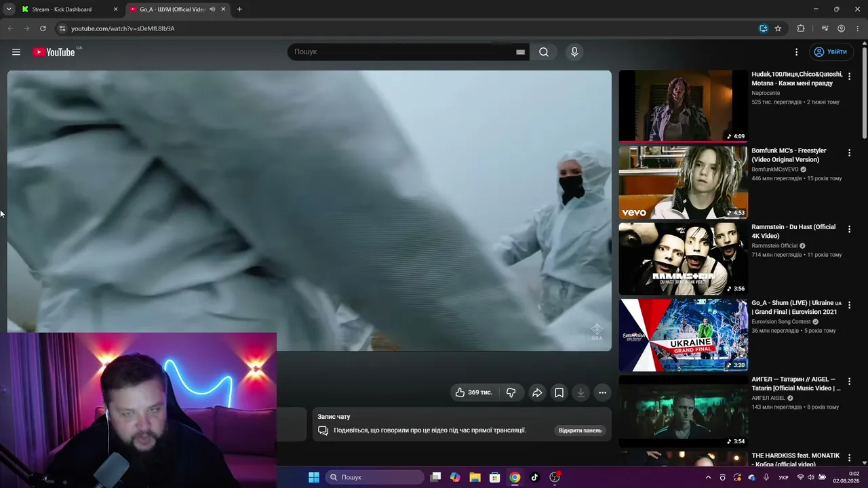Viewport: 868px width, 488px height.
Task: Open the YouTube guide hamburger menu
Action: coord(16,52)
